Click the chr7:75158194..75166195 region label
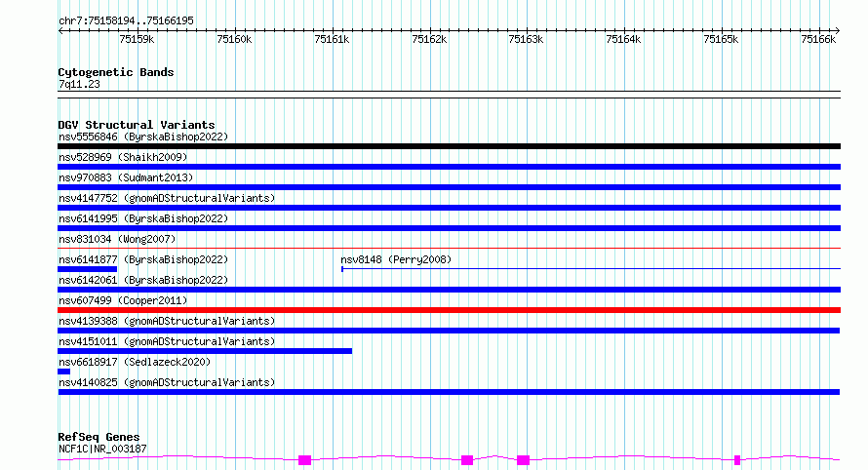 pyautogui.click(x=126, y=21)
